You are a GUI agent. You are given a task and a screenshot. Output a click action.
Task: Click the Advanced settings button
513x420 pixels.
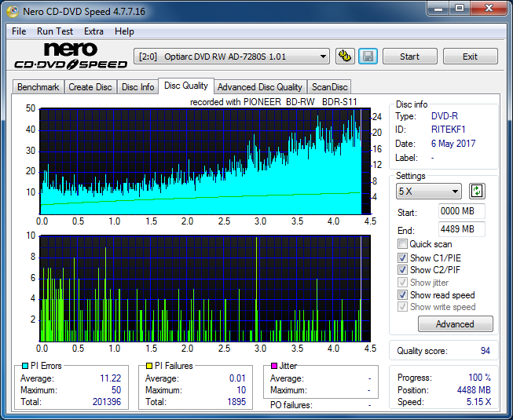(455, 324)
